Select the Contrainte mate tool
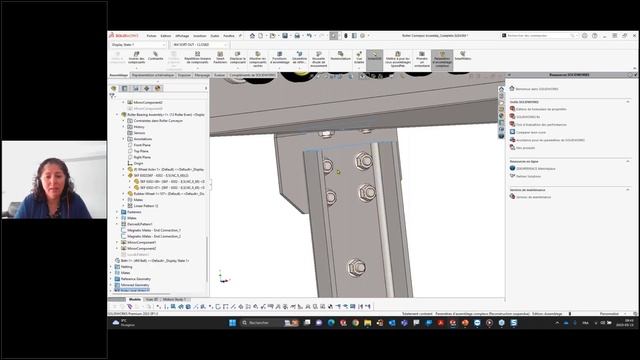640x360 pixels. click(x=156, y=56)
